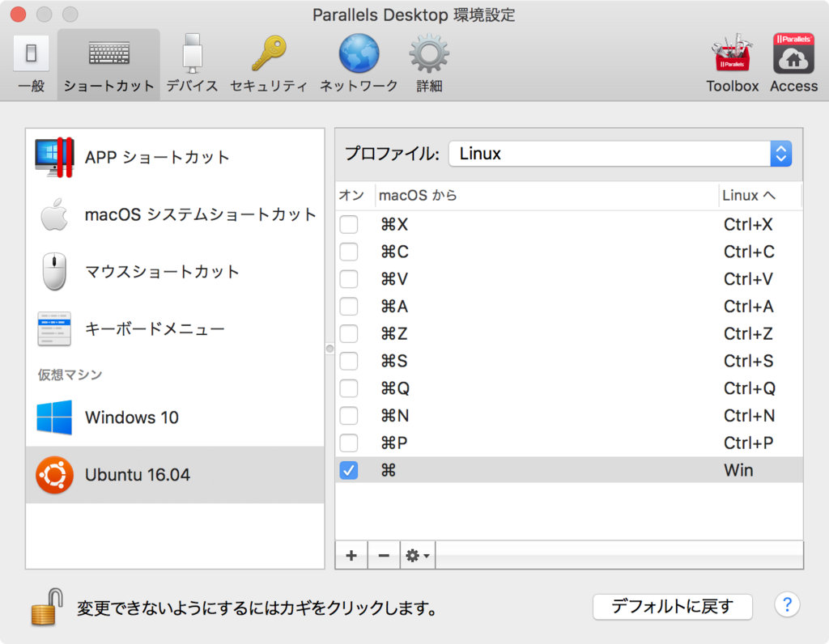
Task: Select キーボードメニュー in sidebar
Action: pyautogui.click(x=175, y=328)
